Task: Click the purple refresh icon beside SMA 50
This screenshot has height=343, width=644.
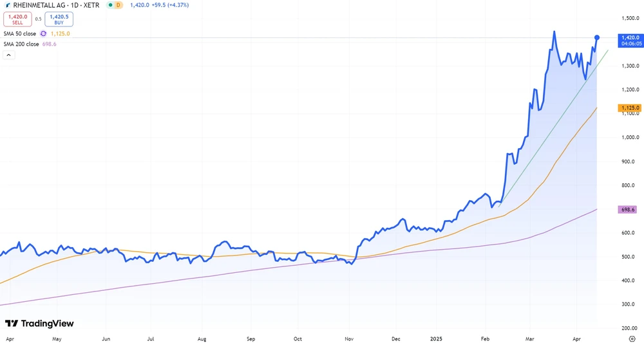Action: click(x=43, y=33)
